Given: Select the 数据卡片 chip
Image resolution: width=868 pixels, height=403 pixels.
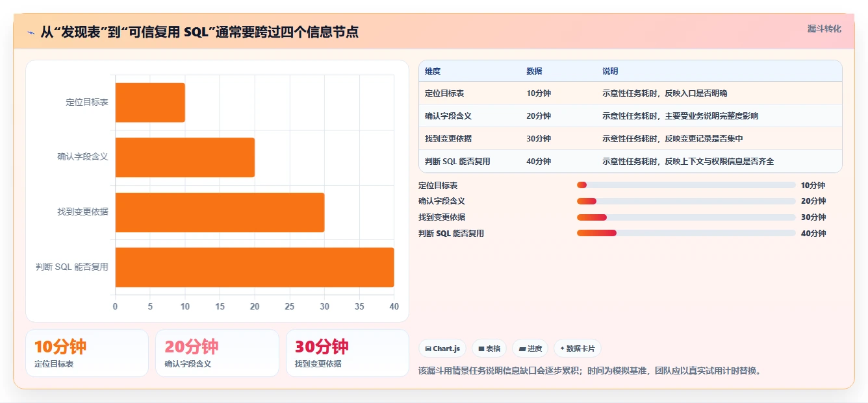Looking at the screenshot, I should pyautogui.click(x=578, y=348).
